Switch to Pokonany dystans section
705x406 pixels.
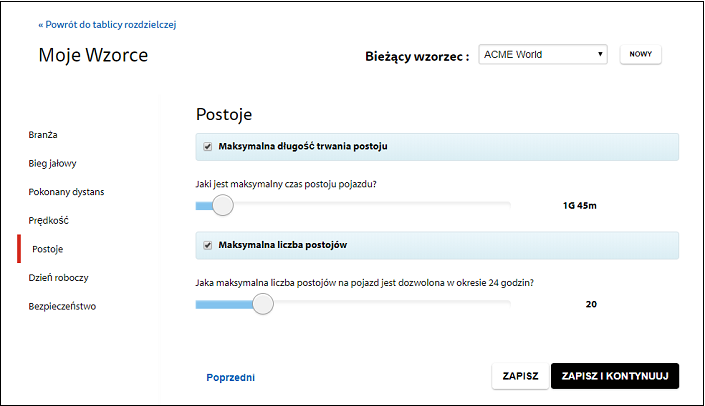point(66,192)
